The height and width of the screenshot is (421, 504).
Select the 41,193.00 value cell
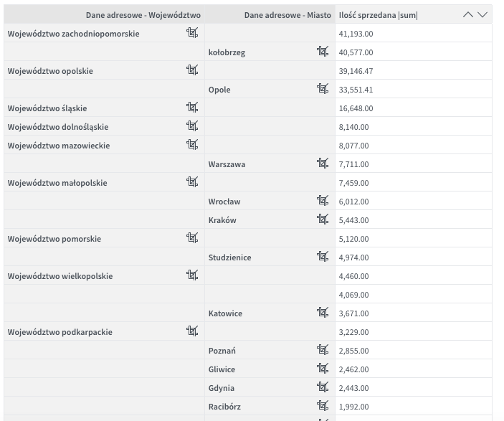[x=356, y=33]
